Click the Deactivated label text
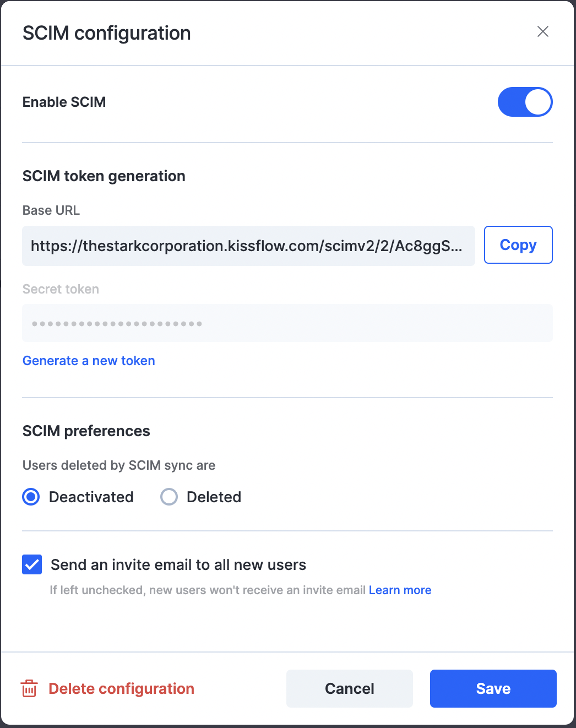576x728 pixels. coord(91,497)
